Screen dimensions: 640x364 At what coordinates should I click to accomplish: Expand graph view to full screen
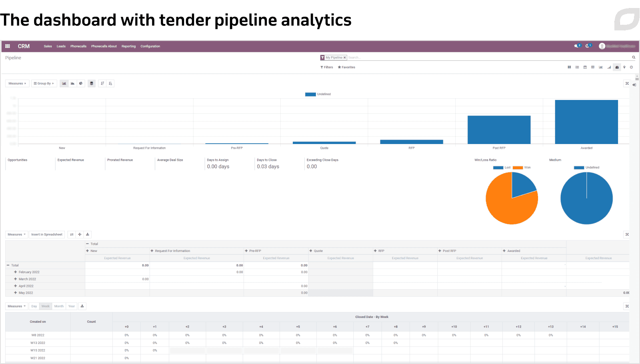point(627,84)
